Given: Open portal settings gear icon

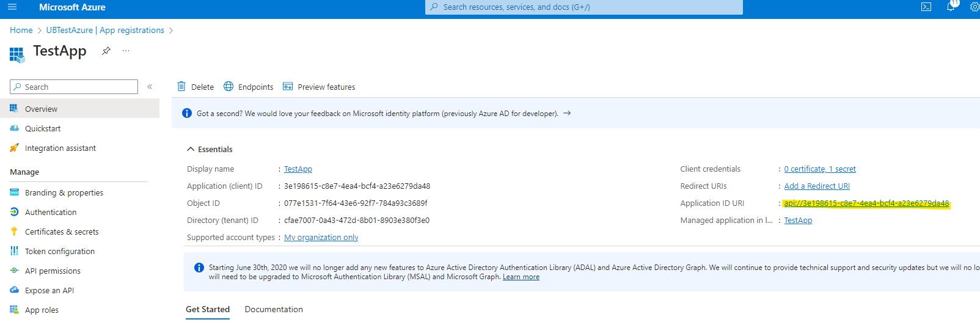Looking at the screenshot, I should tap(975, 7).
